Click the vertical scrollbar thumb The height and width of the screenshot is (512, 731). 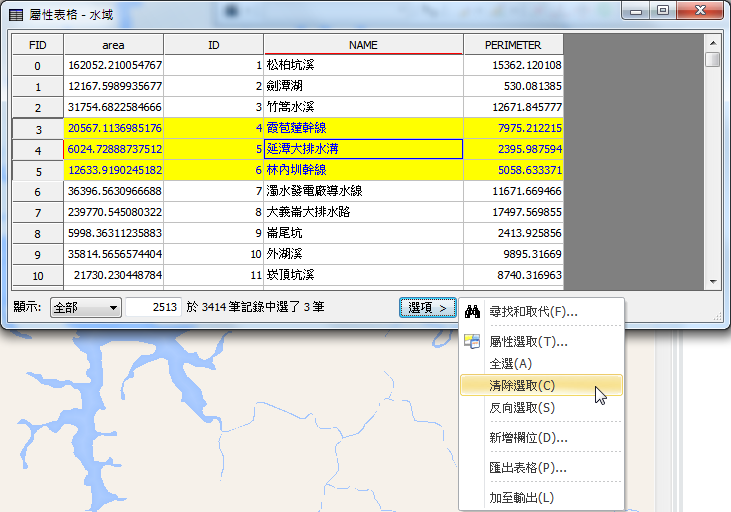coord(713,60)
